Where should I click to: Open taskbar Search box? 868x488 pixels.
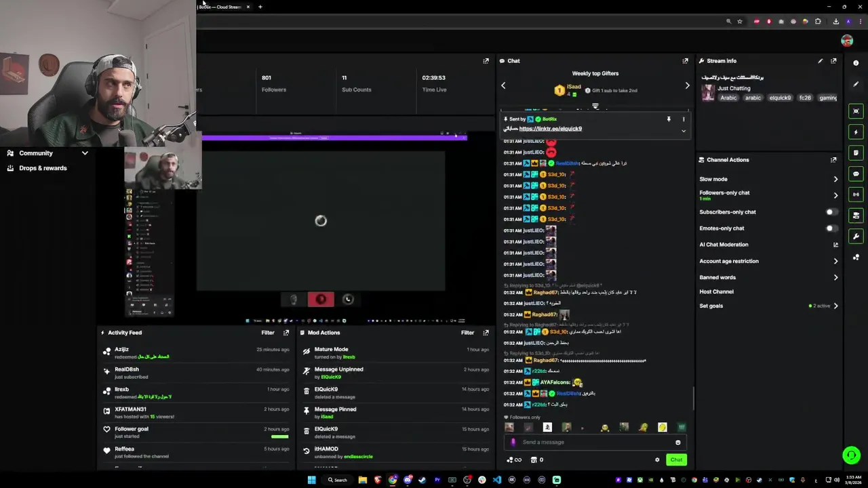338,480
